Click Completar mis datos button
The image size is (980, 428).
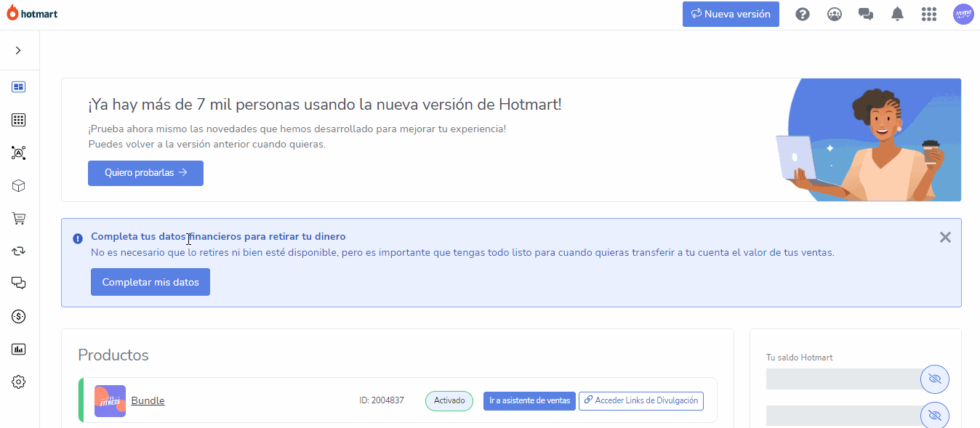(x=150, y=282)
